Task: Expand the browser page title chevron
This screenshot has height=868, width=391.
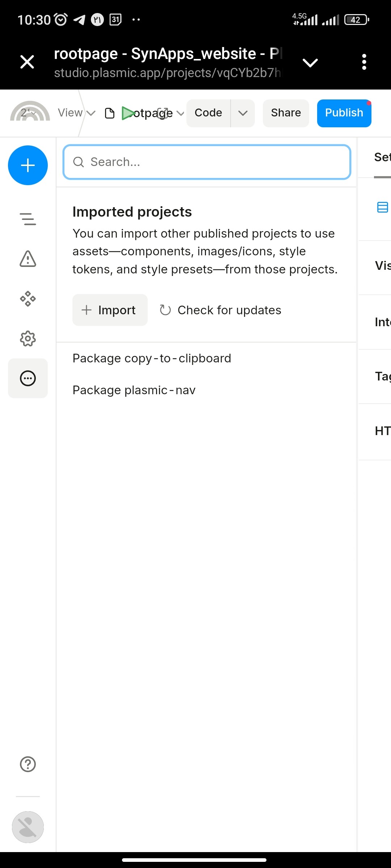Action: click(x=310, y=63)
